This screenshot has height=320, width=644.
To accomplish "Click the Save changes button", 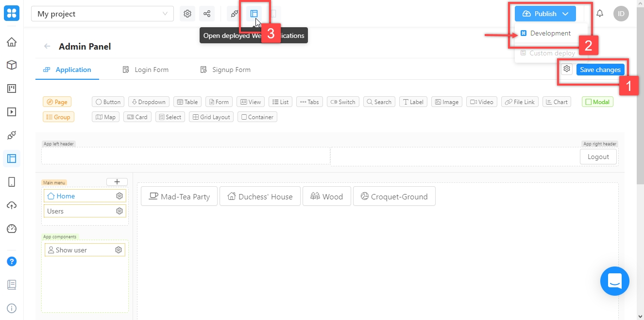I will pyautogui.click(x=600, y=70).
